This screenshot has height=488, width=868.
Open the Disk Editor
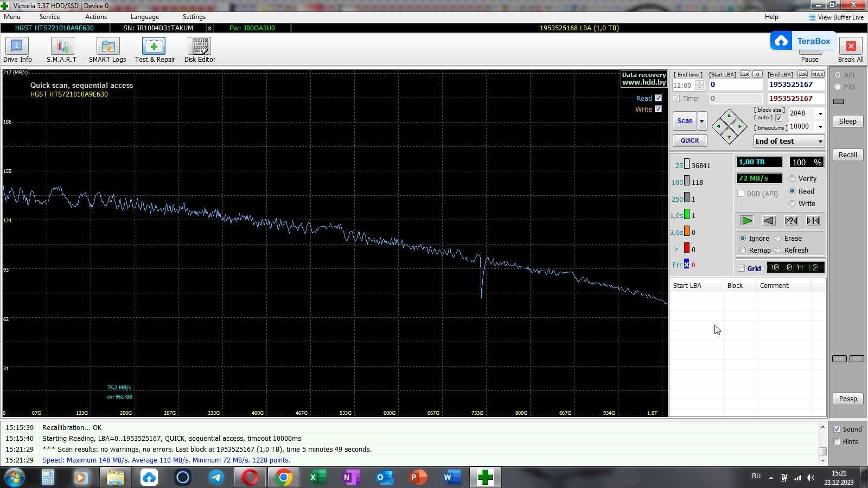[200, 50]
